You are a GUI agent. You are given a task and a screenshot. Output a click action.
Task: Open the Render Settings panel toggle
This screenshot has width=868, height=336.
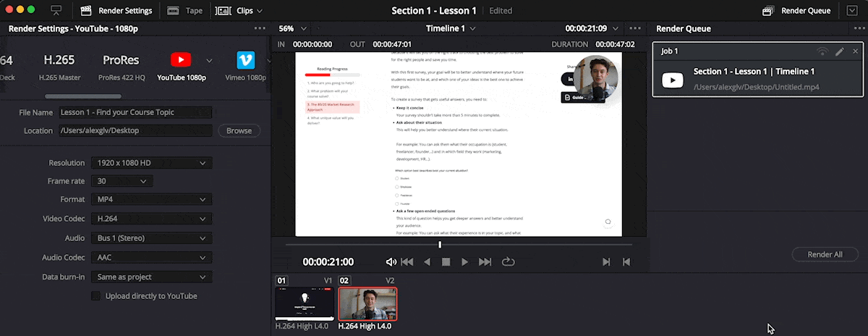tap(116, 11)
